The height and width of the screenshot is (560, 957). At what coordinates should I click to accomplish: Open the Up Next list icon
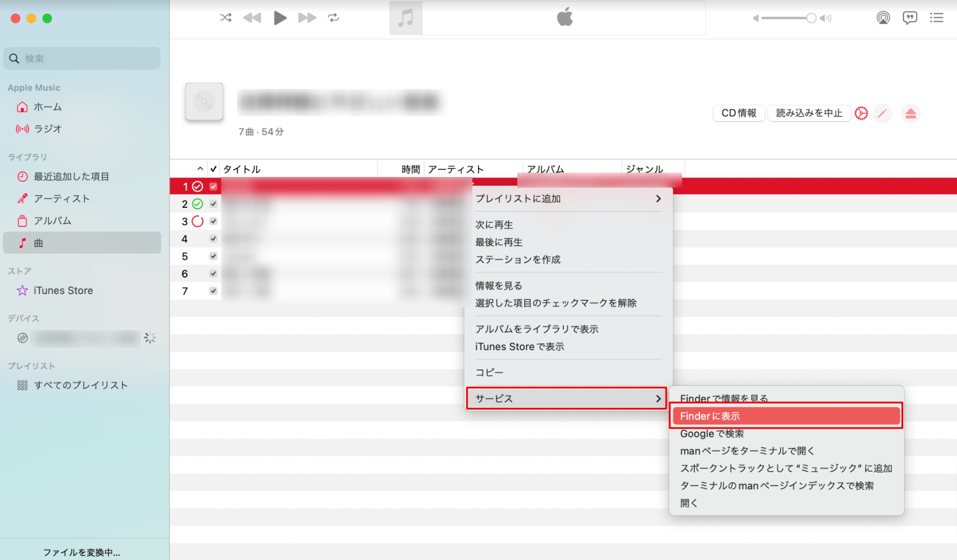click(936, 18)
